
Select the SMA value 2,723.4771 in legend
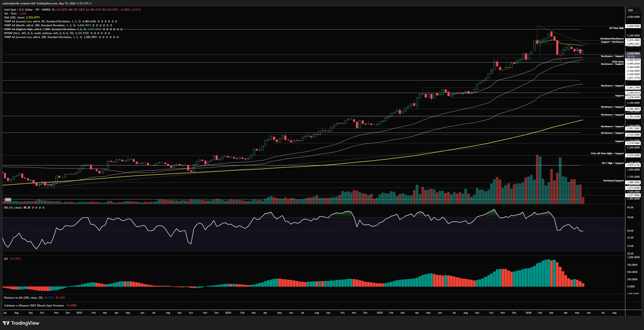coord(33,18)
